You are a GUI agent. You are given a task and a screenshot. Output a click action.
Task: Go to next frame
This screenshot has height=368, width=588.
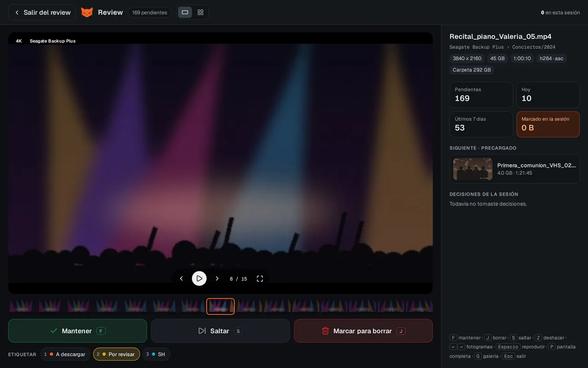click(x=217, y=278)
